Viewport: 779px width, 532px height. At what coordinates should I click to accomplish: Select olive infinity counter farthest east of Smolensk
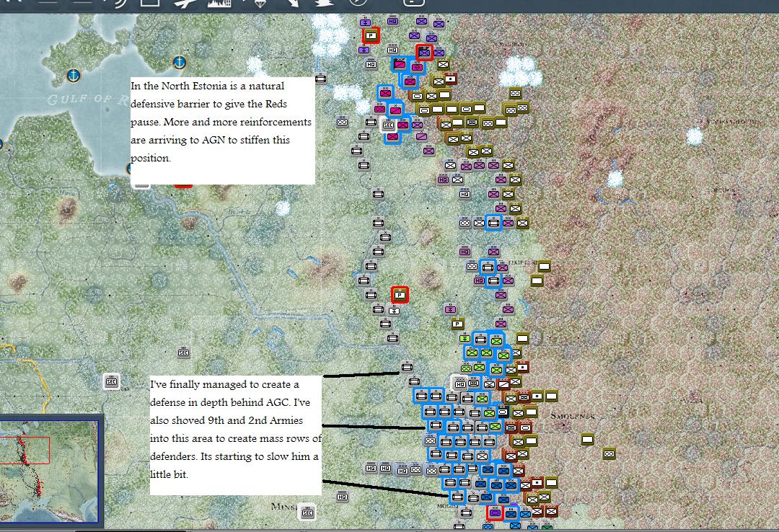(x=609, y=453)
